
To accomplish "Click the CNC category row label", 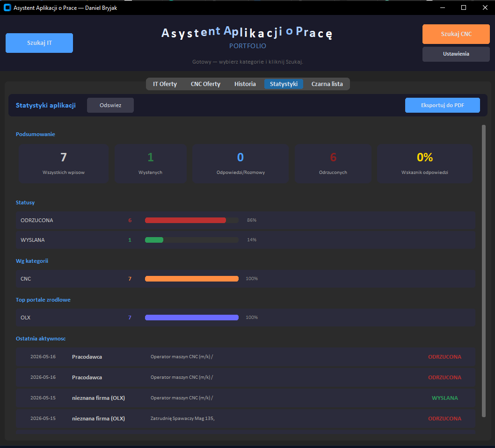I will 26,279.
